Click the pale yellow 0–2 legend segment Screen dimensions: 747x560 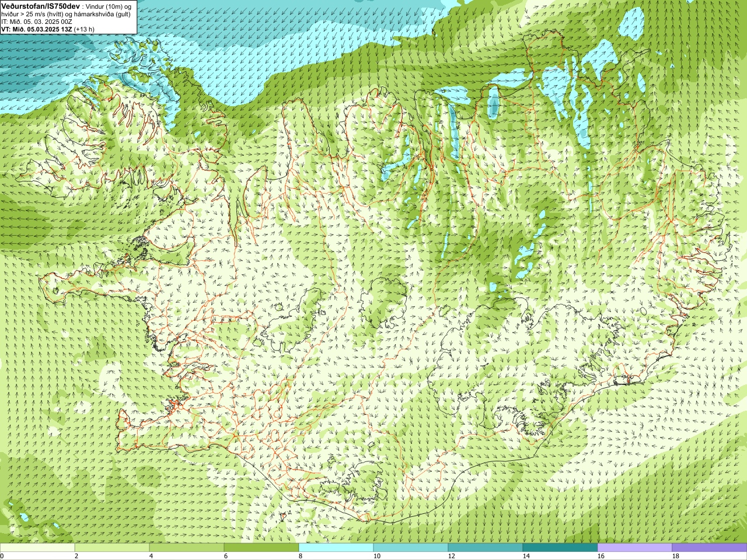pos(37,548)
